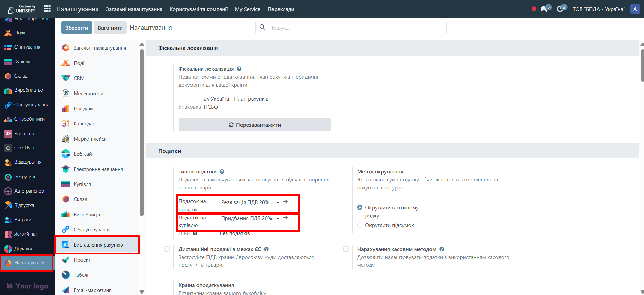The height and width of the screenshot is (295, 644).
Task: Open the Користувачі та компанії menu
Action: [199, 9]
